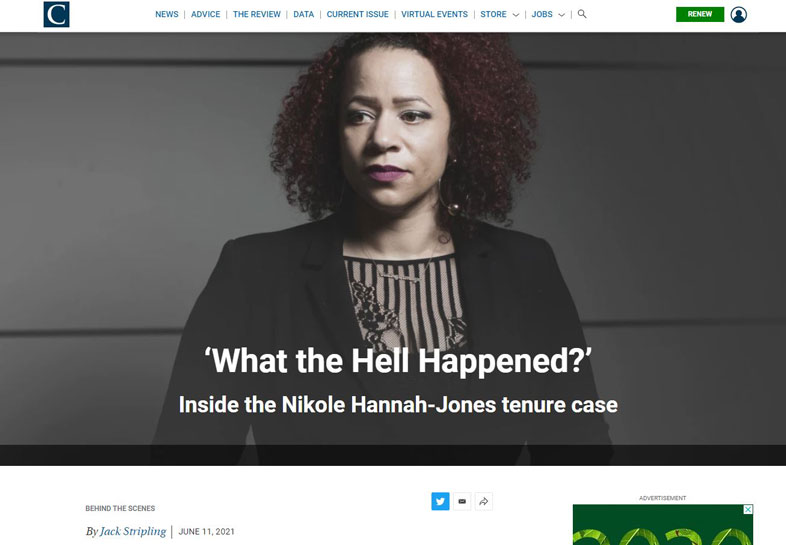The height and width of the screenshot is (545, 786).
Task: Open the user account profile icon
Action: click(x=738, y=15)
